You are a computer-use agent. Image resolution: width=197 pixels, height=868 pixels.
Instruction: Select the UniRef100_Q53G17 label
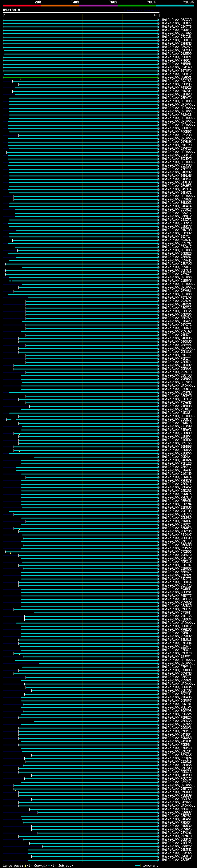(177, 209)
